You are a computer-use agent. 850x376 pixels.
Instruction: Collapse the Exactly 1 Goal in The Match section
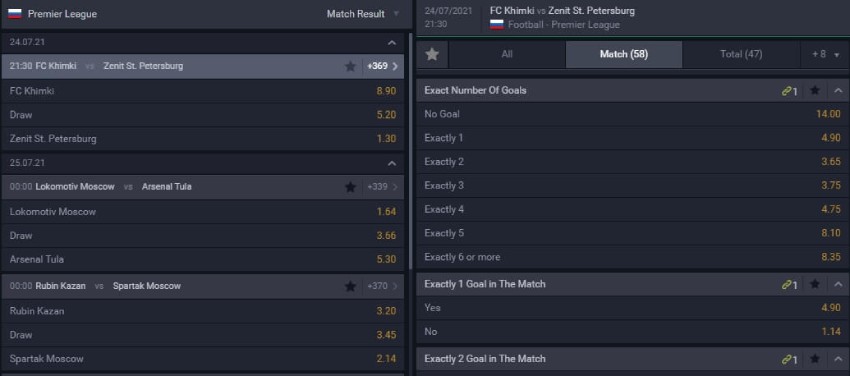click(x=838, y=284)
